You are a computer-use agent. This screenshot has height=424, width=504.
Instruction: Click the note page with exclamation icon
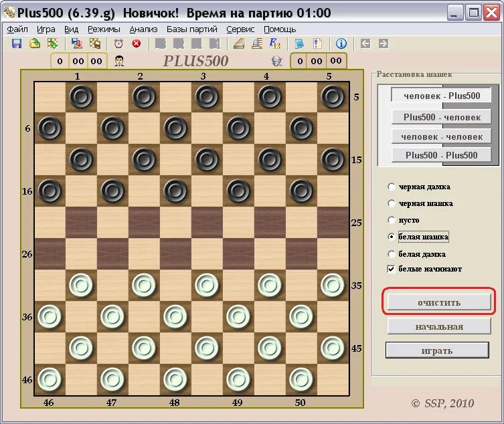[x=317, y=43]
